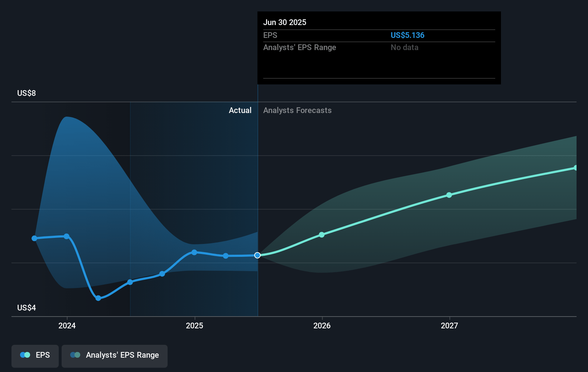Click the Analysts Forecasts section label
588x372 pixels.
tap(298, 111)
